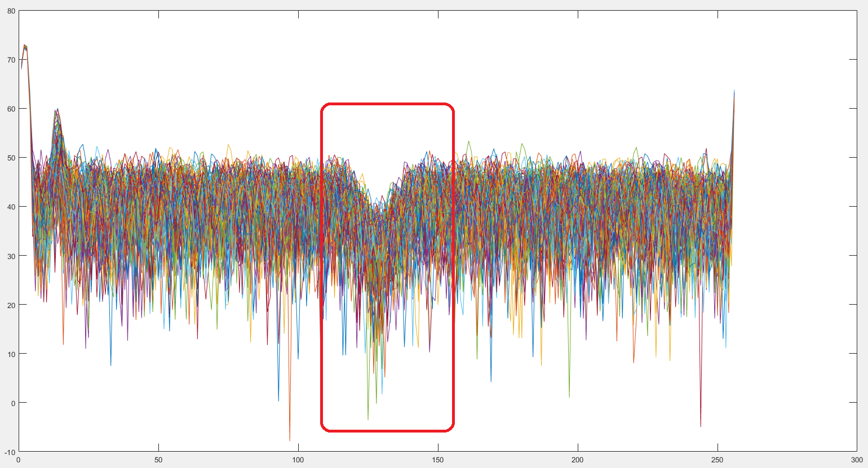Click the x-axis tick label 200
Screen dimensions: 868x468
coord(578,460)
